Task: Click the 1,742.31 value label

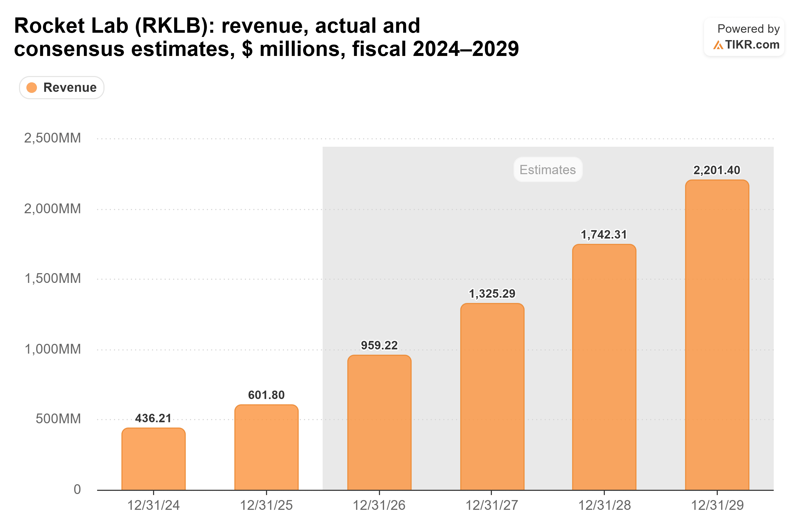Action: coord(604,235)
